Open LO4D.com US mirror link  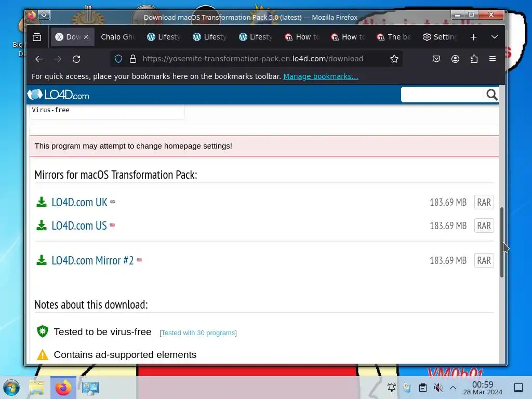click(79, 225)
